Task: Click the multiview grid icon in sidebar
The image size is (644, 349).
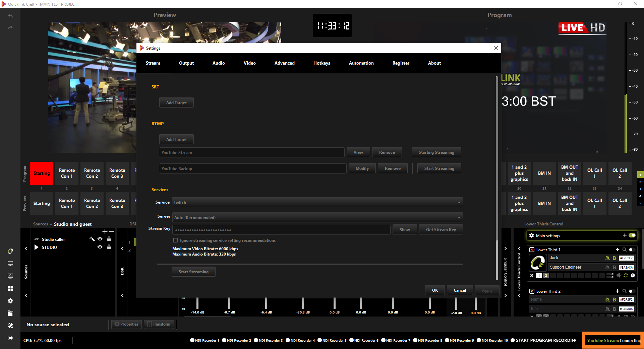Action: (x=10, y=288)
